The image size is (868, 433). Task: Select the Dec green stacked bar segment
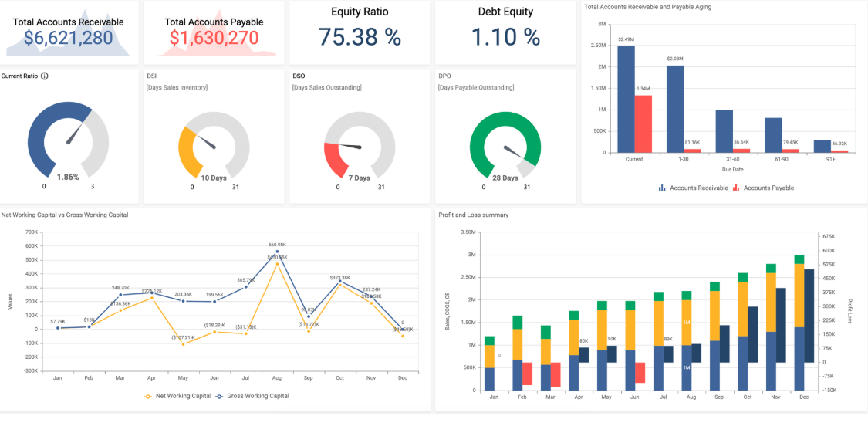[799, 259]
